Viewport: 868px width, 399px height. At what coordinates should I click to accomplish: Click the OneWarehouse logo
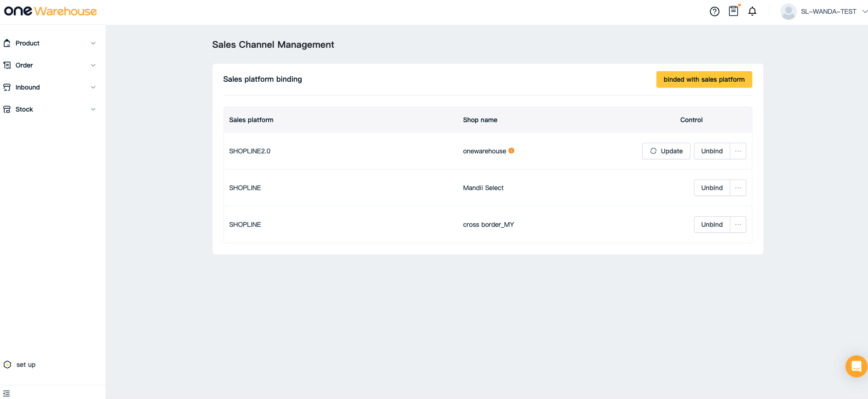click(50, 11)
